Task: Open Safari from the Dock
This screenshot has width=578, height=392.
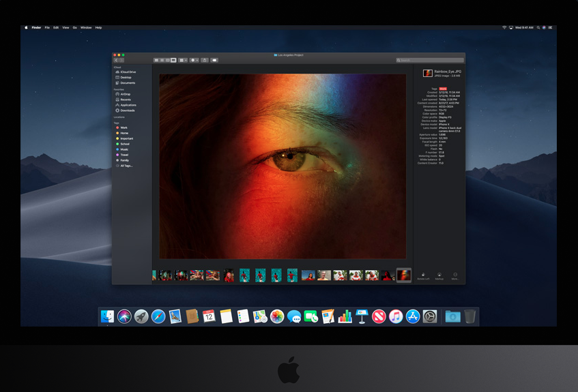Action: point(158,316)
